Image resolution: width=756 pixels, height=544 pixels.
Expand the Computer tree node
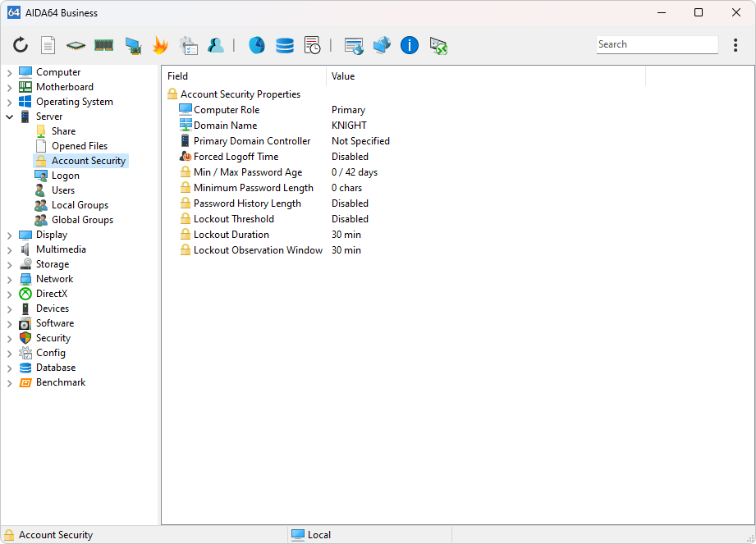(x=9, y=72)
